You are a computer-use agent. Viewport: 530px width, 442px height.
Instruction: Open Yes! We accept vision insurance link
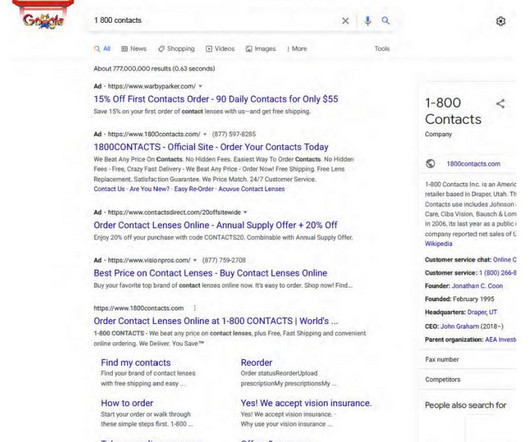[306, 403]
